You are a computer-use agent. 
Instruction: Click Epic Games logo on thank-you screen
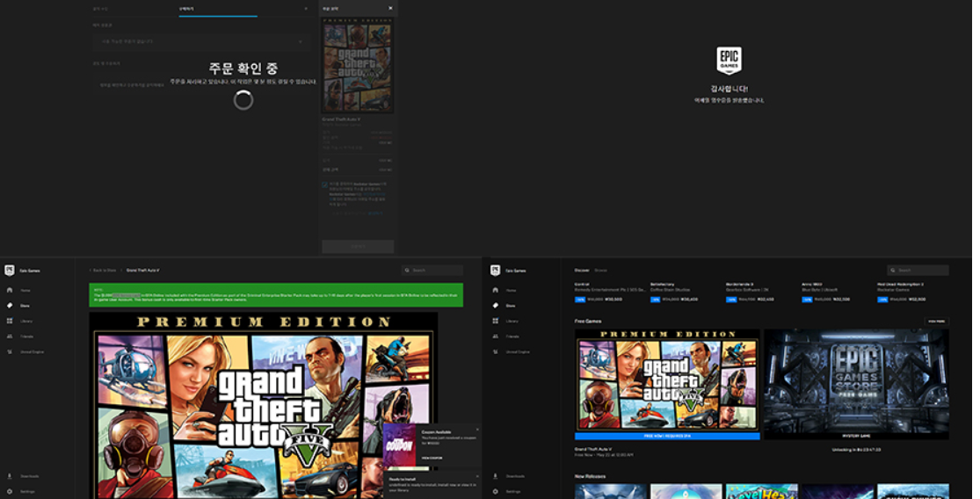pos(729,61)
